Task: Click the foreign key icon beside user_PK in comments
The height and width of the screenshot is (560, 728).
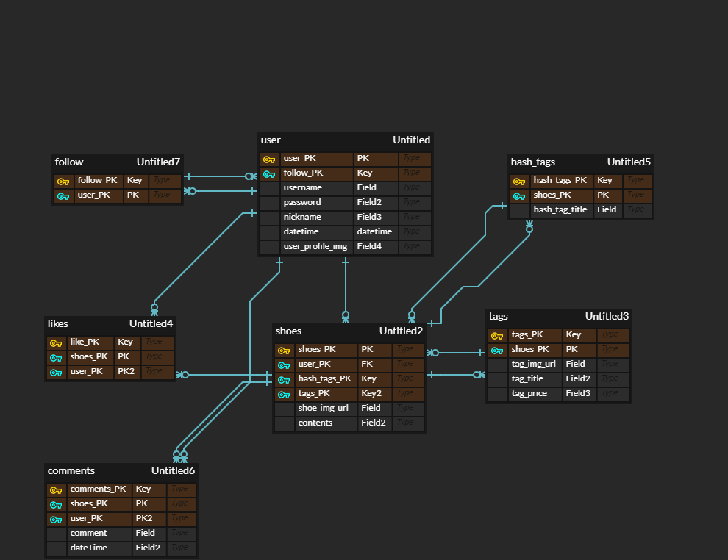Action: (57, 519)
